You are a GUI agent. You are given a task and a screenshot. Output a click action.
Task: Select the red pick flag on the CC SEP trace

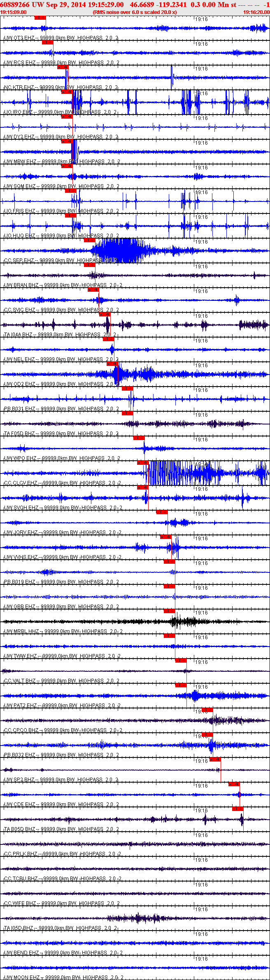(x=89, y=240)
